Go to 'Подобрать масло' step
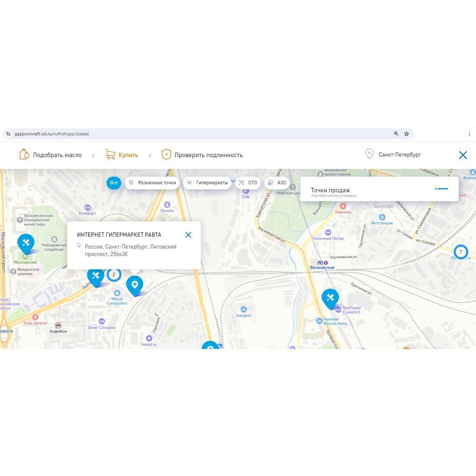Image resolution: width=476 pixels, height=476 pixels. (x=51, y=155)
